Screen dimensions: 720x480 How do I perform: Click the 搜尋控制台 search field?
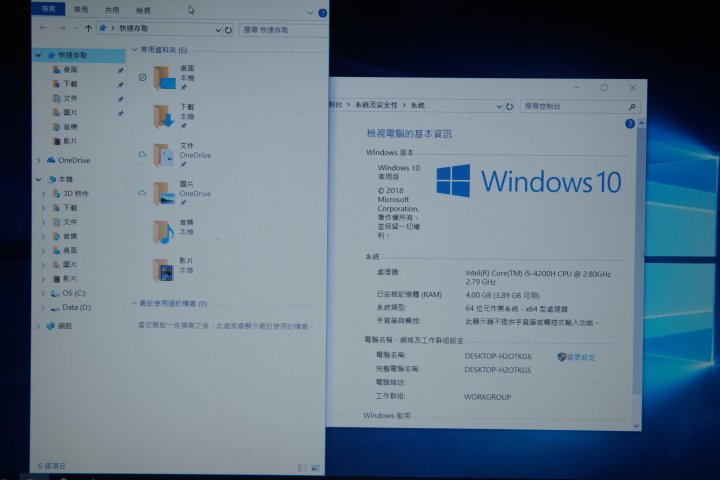574,107
